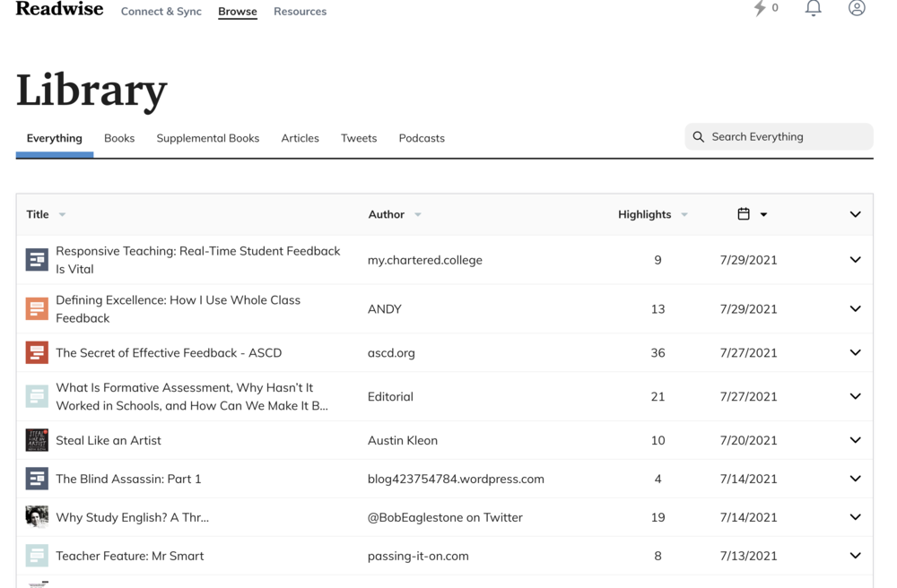Image resolution: width=897 pixels, height=588 pixels.
Task: Click the date 7/20/2021
Action: [748, 441]
